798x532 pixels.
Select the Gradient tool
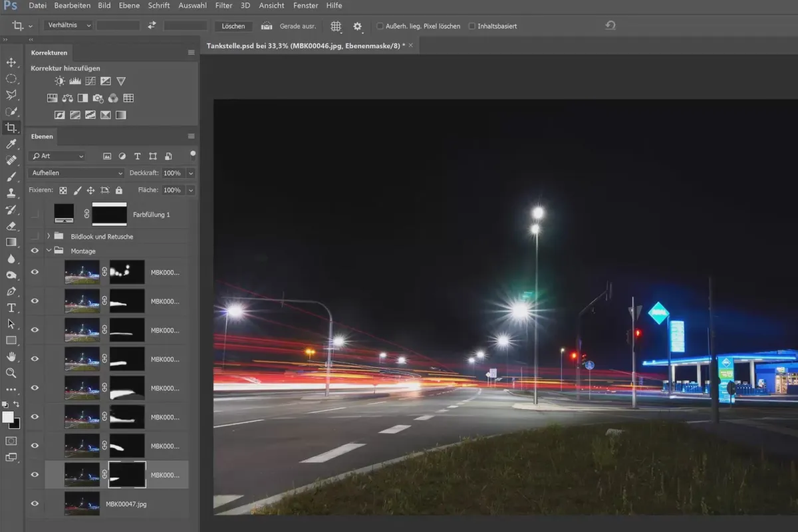tap(11, 242)
